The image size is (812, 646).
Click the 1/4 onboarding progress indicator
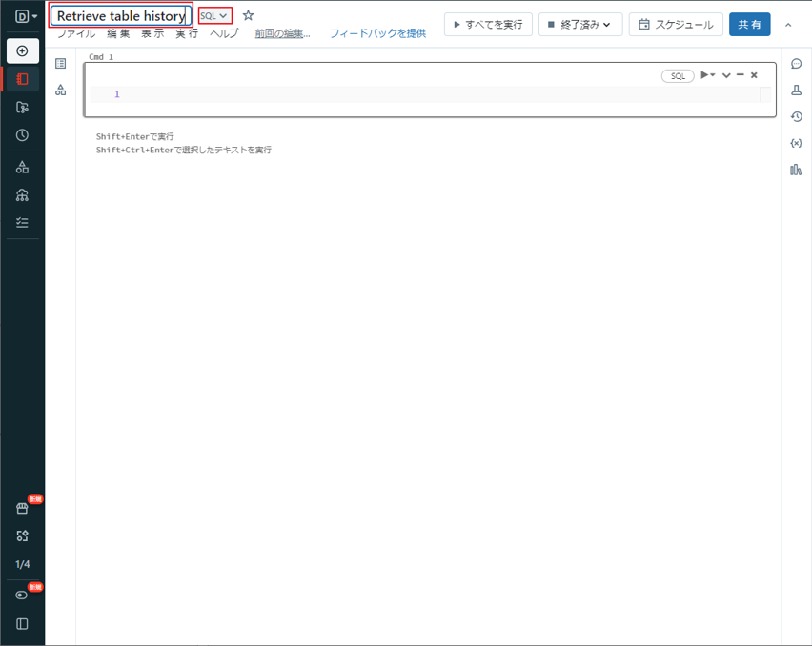[22, 564]
